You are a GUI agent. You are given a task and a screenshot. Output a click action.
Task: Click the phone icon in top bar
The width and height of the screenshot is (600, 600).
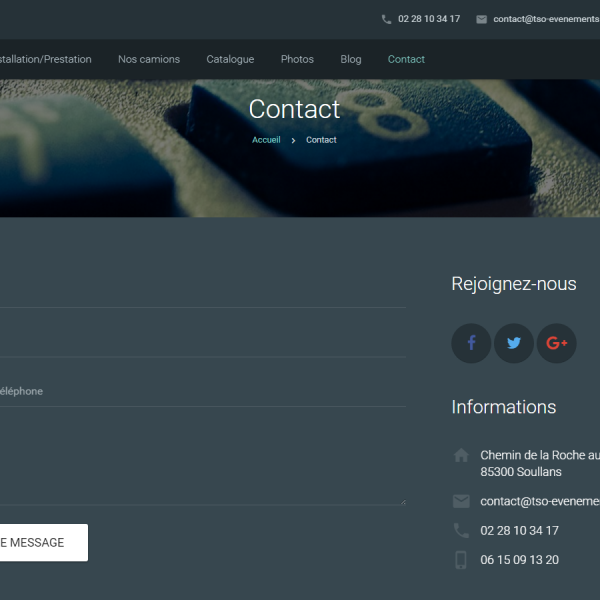tap(386, 19)
